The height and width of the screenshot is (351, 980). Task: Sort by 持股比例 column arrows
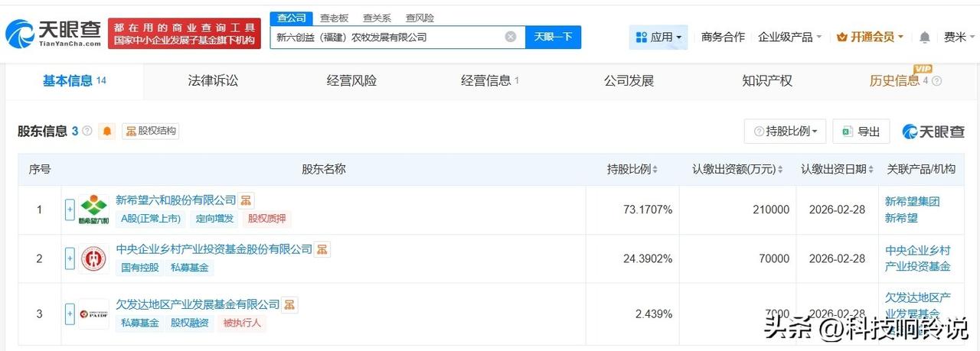click(x=655, y=169)
